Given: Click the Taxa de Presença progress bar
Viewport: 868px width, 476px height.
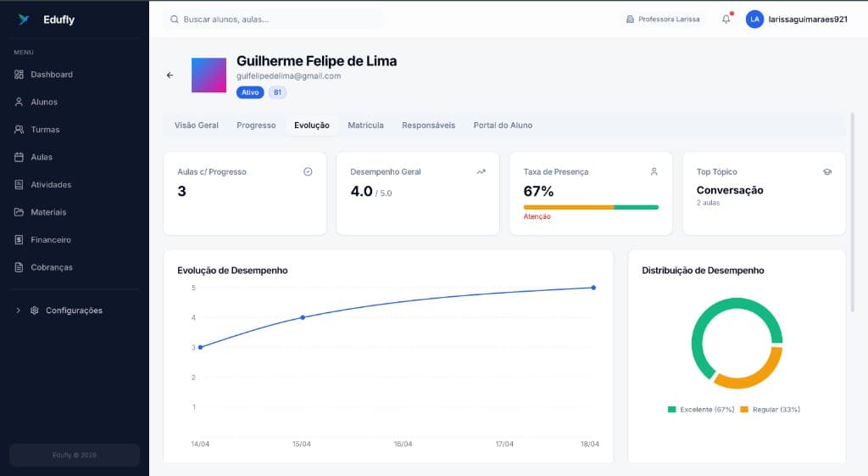Looking at the screenshot, I should pos(591,207).
